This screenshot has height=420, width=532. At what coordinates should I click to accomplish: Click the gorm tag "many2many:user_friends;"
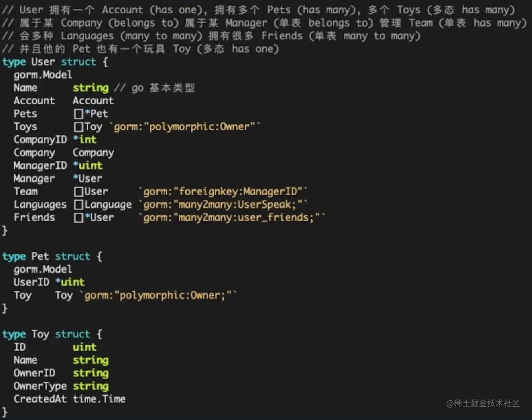232,217
